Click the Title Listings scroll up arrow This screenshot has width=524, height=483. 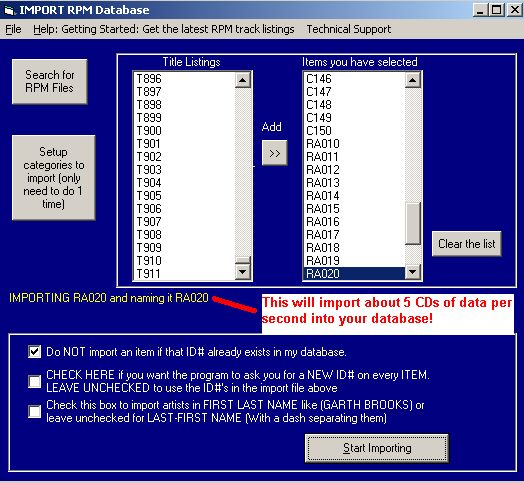(243, 80)
